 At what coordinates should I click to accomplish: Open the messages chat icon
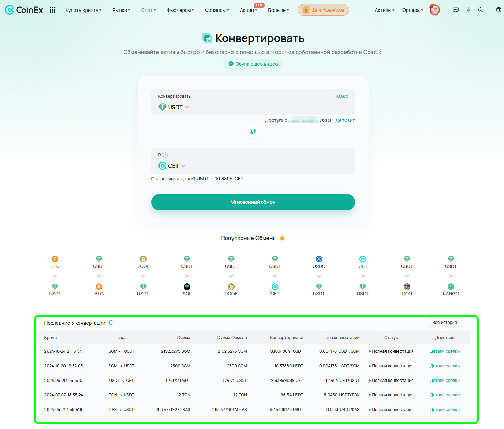(x=456, y=10)
